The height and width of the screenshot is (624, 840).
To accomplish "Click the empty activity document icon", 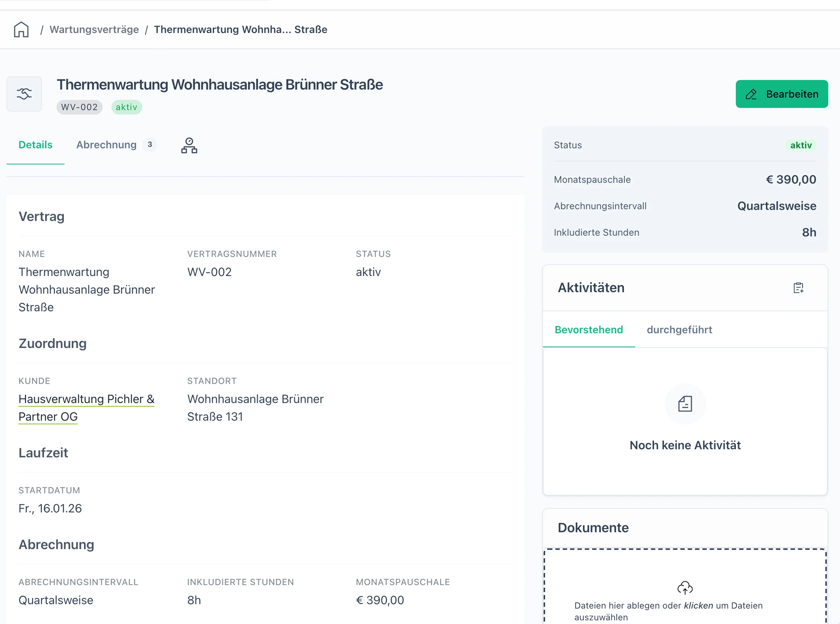I will [685, 404].
